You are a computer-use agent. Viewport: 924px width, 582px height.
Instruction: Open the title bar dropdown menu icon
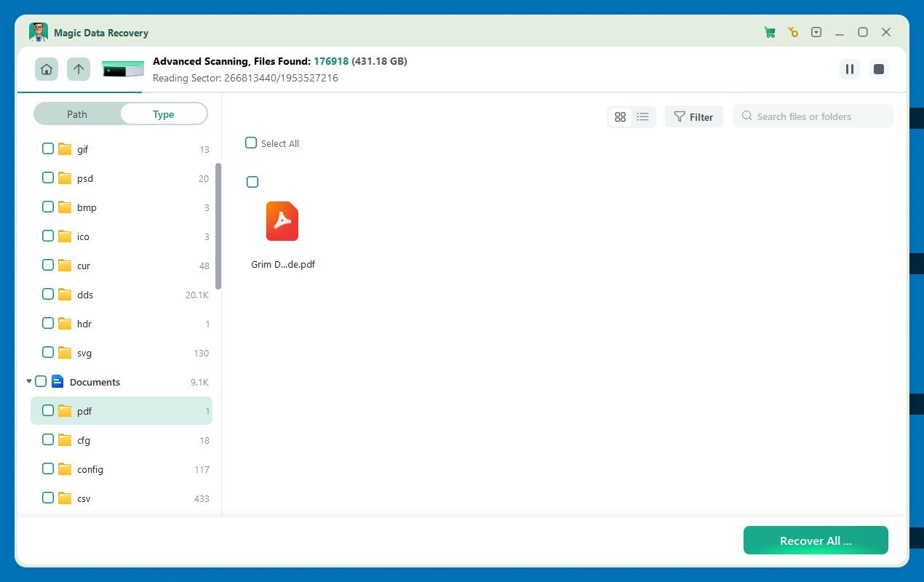tap(816, 32)
